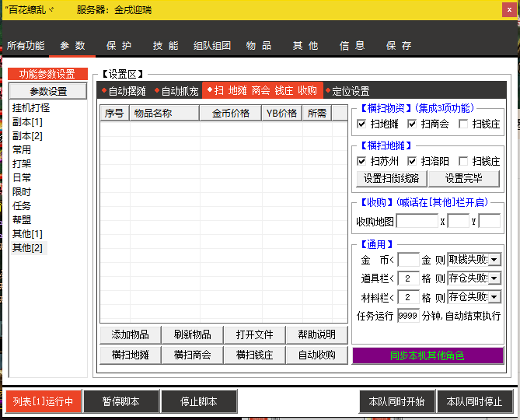The image size is (520, 420).
Task: Open the 保 存 tab
Action: pos(399,46)
